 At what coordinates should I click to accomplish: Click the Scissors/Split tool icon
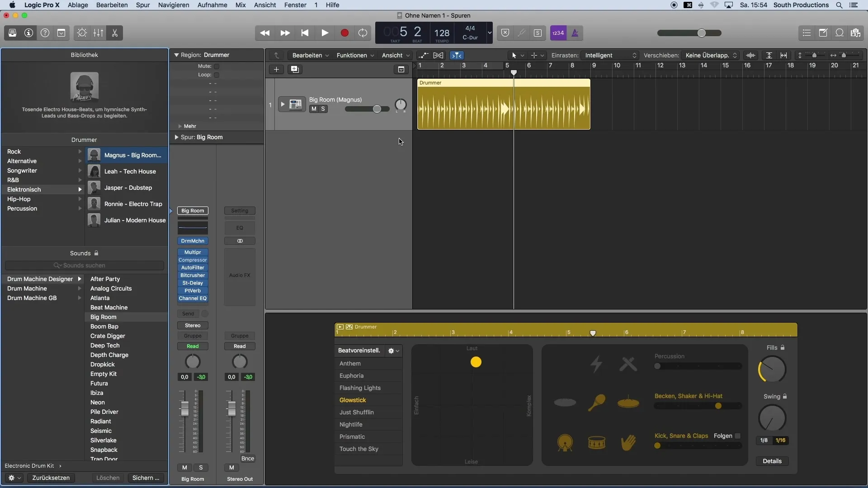click(115, 33)
